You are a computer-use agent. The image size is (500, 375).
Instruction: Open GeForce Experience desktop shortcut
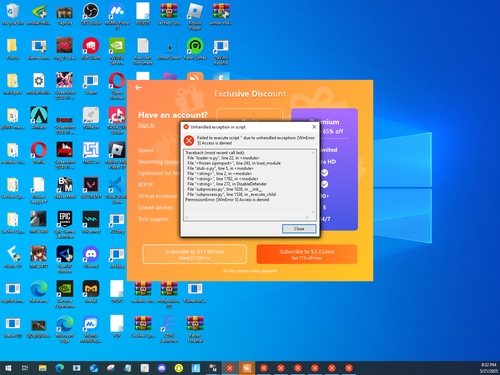[x=65, y=293]
